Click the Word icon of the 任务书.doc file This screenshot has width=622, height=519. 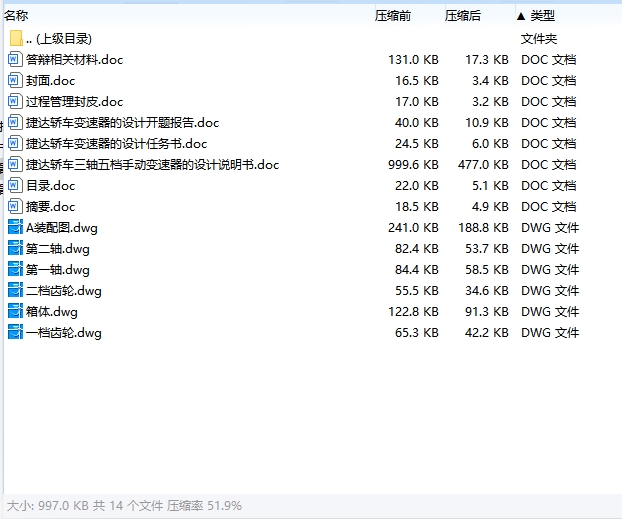pos(15,144)
